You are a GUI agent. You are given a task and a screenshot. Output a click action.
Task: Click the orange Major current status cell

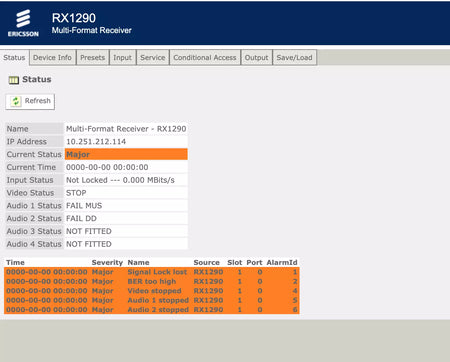click(126, 154)
